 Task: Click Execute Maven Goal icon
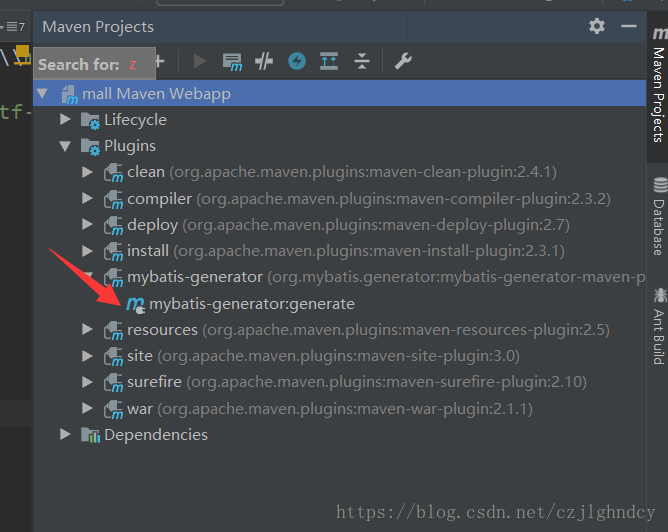pyautogui.click(x=232, y=62)
